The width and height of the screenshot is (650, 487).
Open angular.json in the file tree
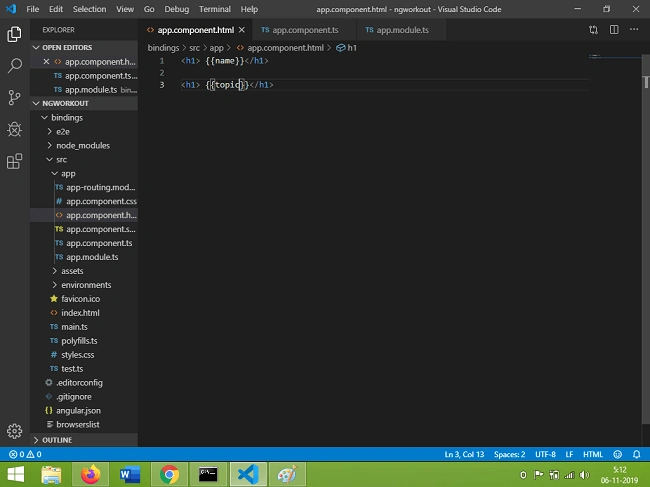[x=78, y=411]
